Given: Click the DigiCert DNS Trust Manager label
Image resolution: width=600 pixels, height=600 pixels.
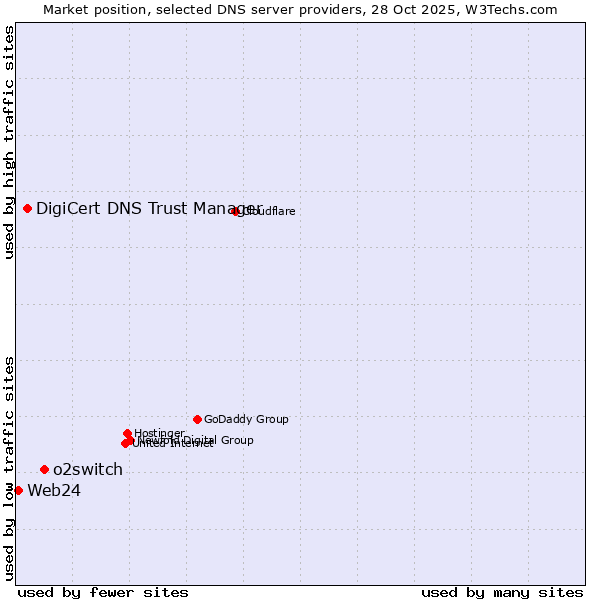Looking at the screenshot, I should [x=149, y=208].
